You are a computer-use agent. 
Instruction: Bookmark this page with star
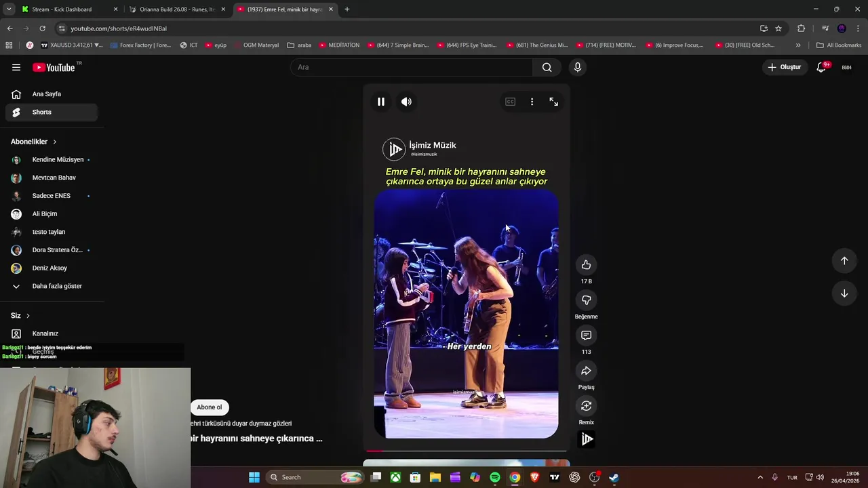[x=778, y=28]
